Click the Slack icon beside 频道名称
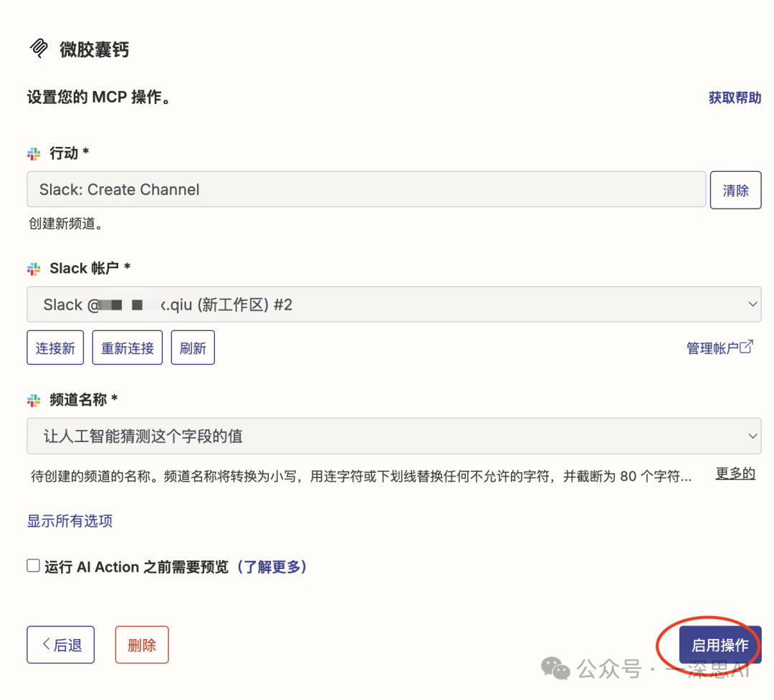Screen dimensions: 774x700 (34, 401)
